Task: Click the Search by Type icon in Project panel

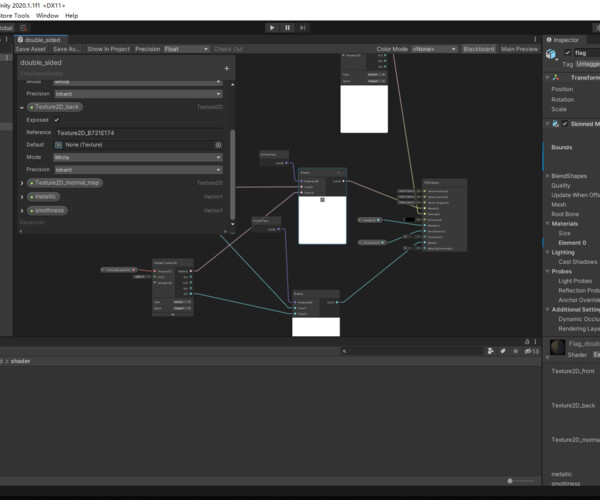Action: 491,351
